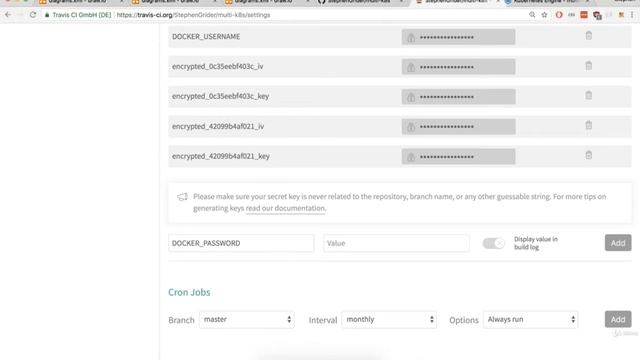Click the Branch label in Cron Jobs
The width and height of the screenshot is (640, 360).
point(181,320)
